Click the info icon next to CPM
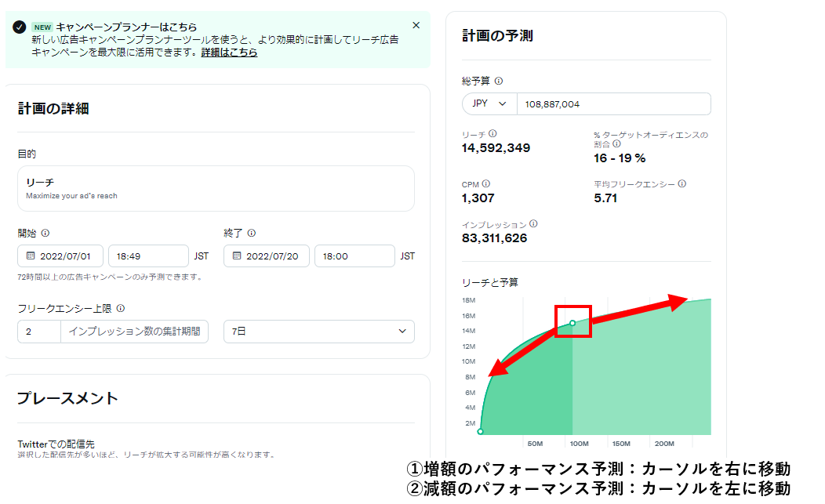This screenshot has height=504, width=825. pyautogui.click(x=487, y=184)
